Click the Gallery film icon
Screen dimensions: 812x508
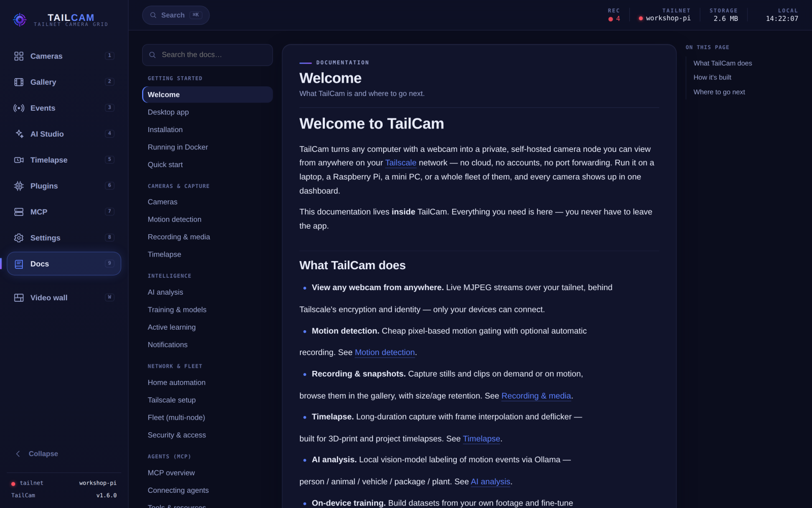point(19,82)
